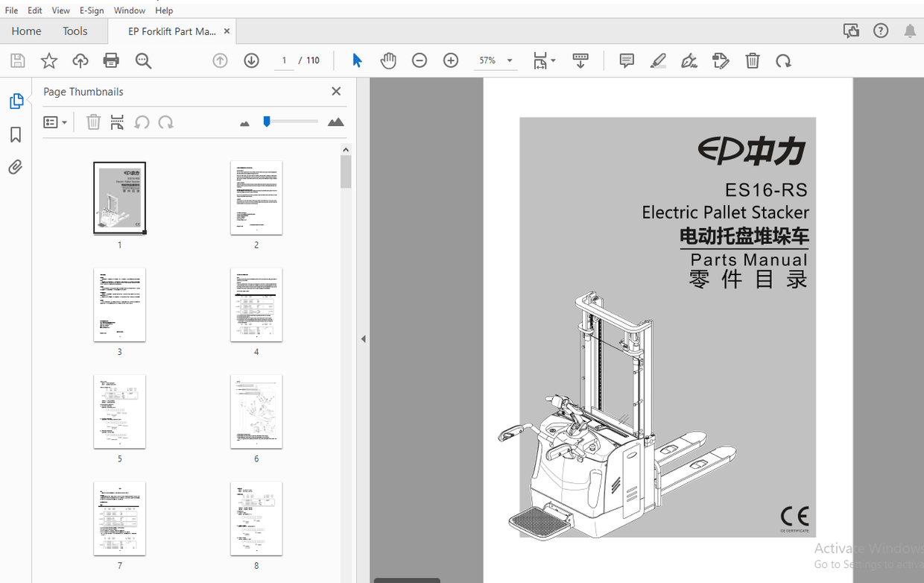Zoom out with the minus icon
924x583 pixels.
[420, 60]
